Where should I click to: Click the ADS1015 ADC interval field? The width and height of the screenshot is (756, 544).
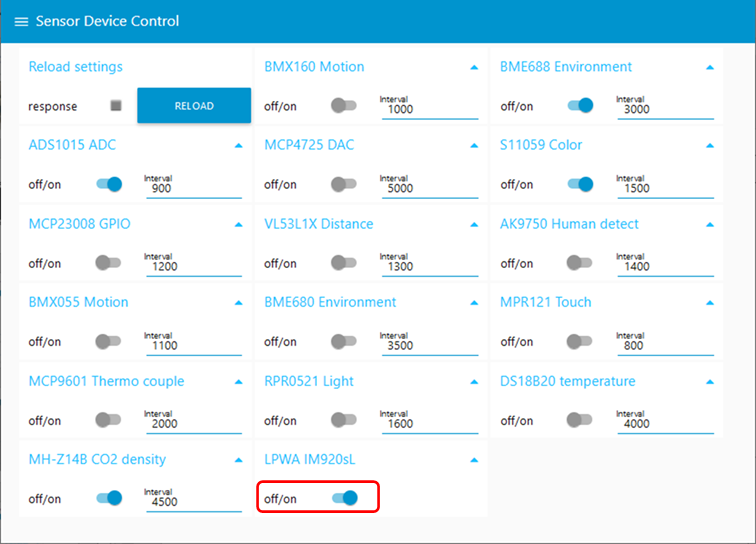click(x=192, y=188)
